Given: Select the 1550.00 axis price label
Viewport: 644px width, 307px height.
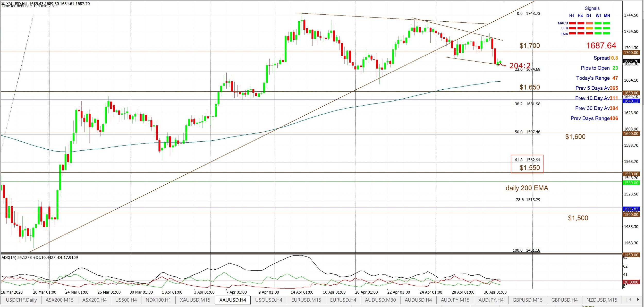Looking at the screenshot, I should (631, 174).
